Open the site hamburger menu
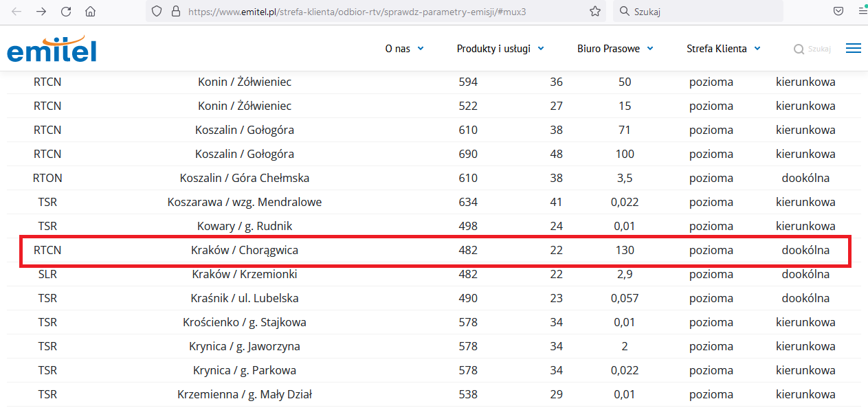 (853, 48)
